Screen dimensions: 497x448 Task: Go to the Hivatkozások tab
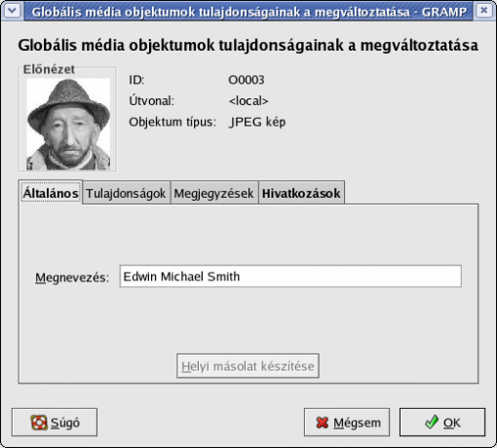[x=301, y=193]
